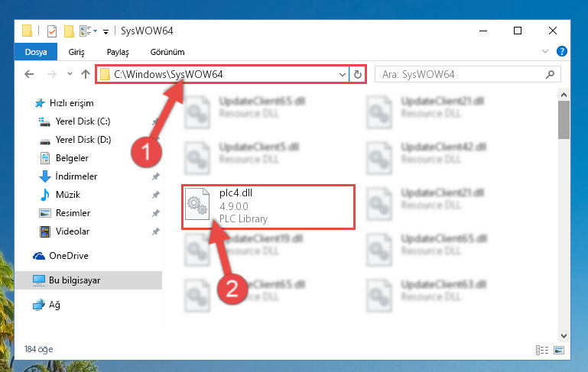
Task: Click the Properties icon in quick access toolbar
Action: click(x=52, y=31)
